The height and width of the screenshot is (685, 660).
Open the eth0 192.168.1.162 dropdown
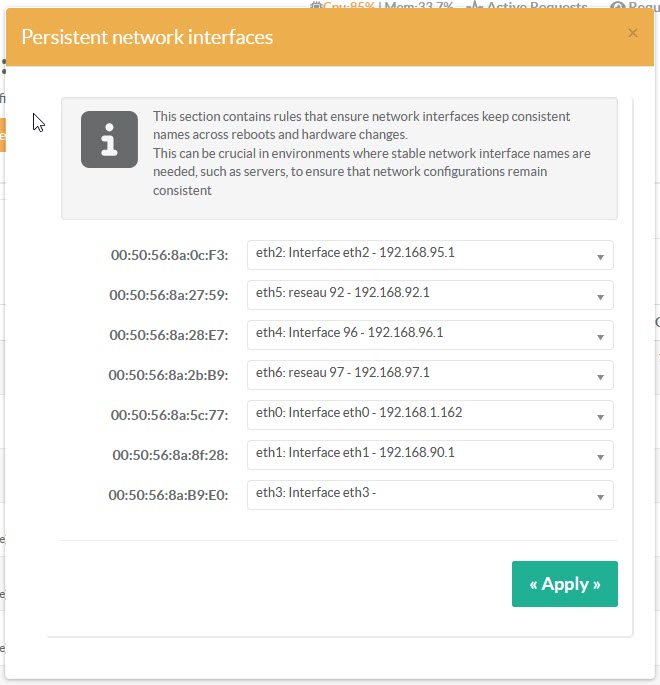tap(430, 415)
